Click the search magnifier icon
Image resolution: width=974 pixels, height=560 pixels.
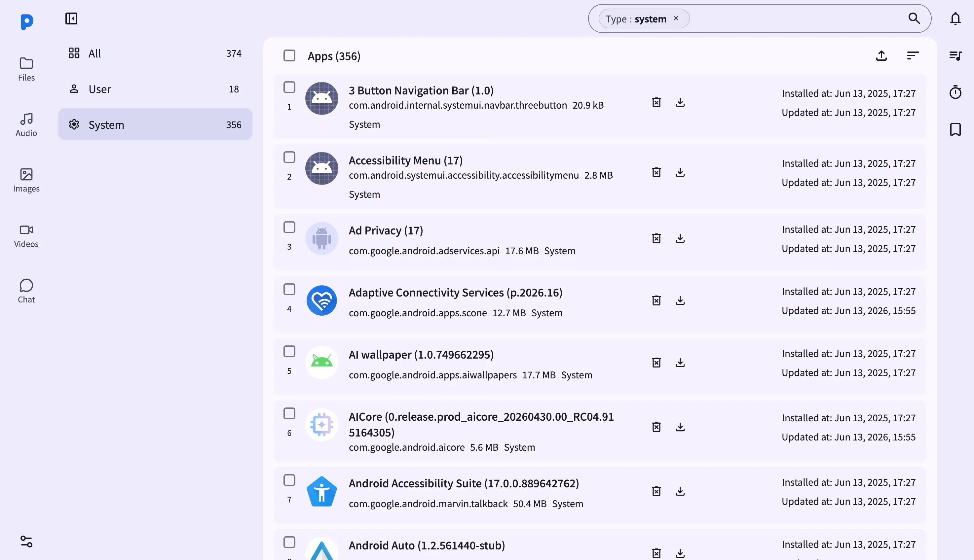click(914, 18)
